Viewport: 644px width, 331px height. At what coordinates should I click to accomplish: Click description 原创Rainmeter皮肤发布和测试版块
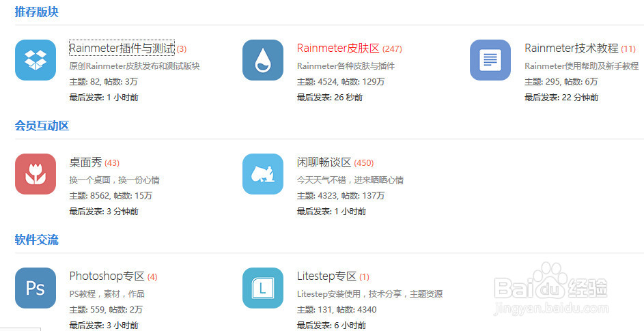(x=135, y=66)
